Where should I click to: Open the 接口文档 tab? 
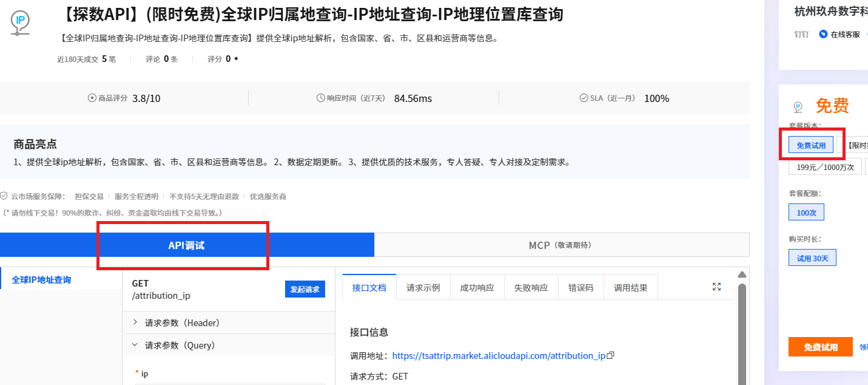pyautogui.click(x=369, y=288)
